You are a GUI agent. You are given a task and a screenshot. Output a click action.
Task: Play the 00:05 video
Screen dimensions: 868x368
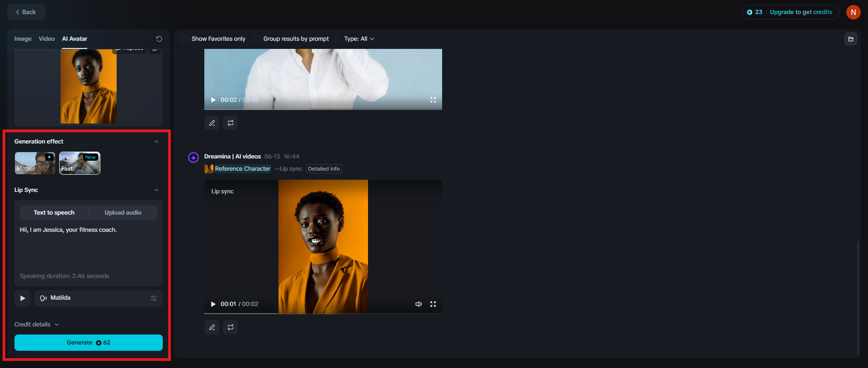coord(213,100)
